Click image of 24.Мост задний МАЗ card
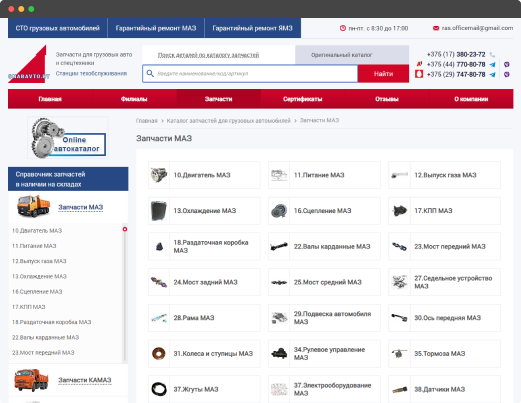Viewport: 521px width, 403px height. pos(159,282)
